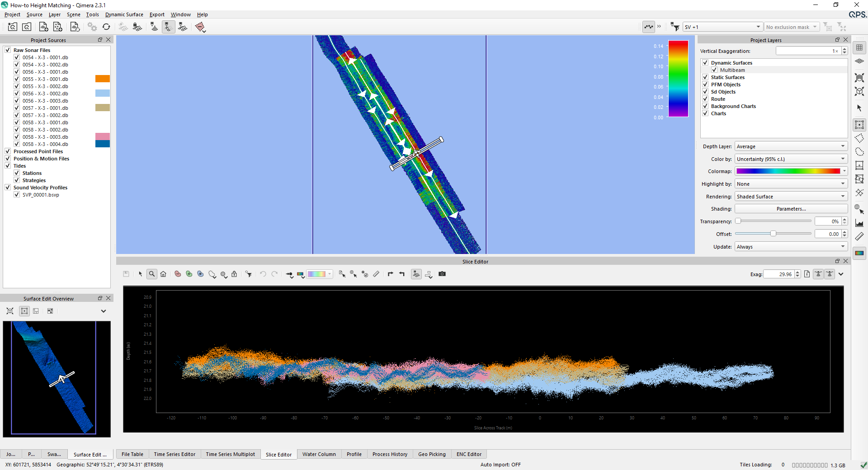Switch to the Water Column tab
Image resolution: width=868 pixels, height=470 pixels.
point(319,454)
